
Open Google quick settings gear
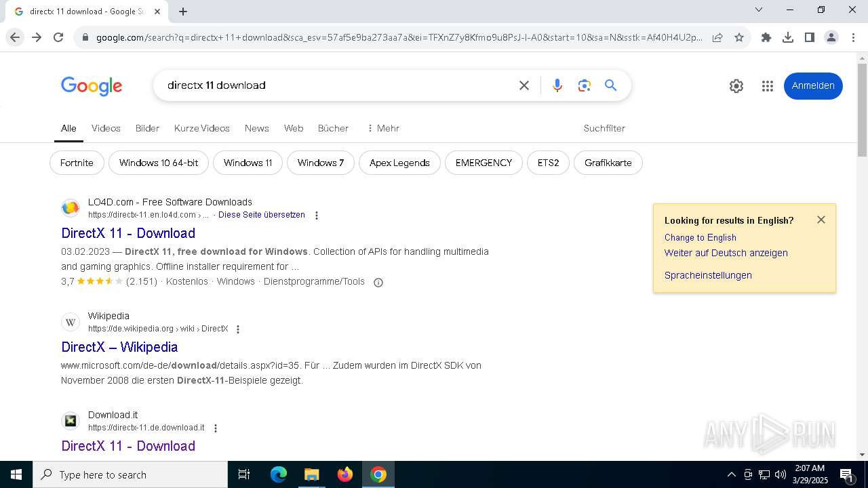[x=736, y=86]
